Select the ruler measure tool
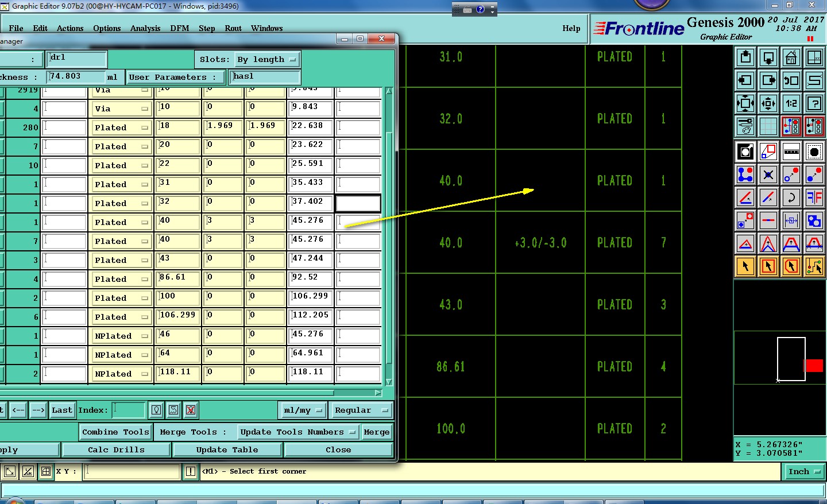 coord(791,152)
